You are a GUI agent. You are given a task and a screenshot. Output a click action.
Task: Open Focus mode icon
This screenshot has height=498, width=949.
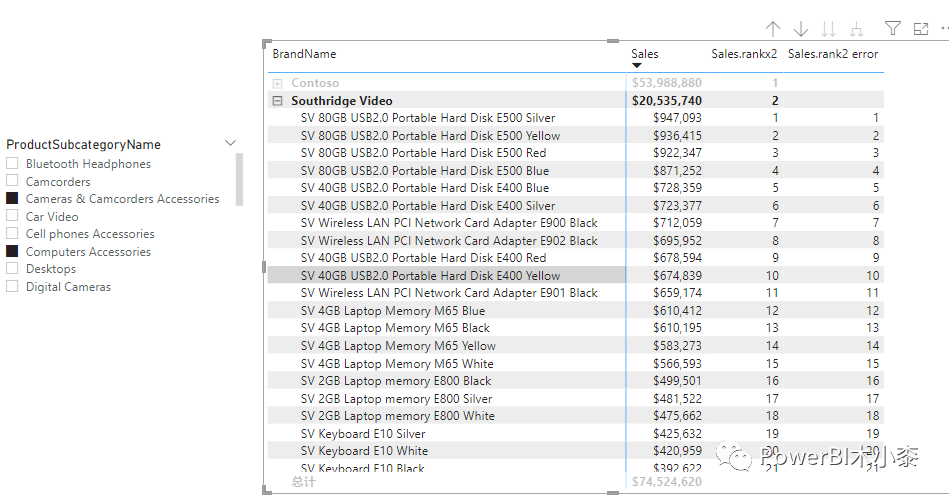coord(921,28)
